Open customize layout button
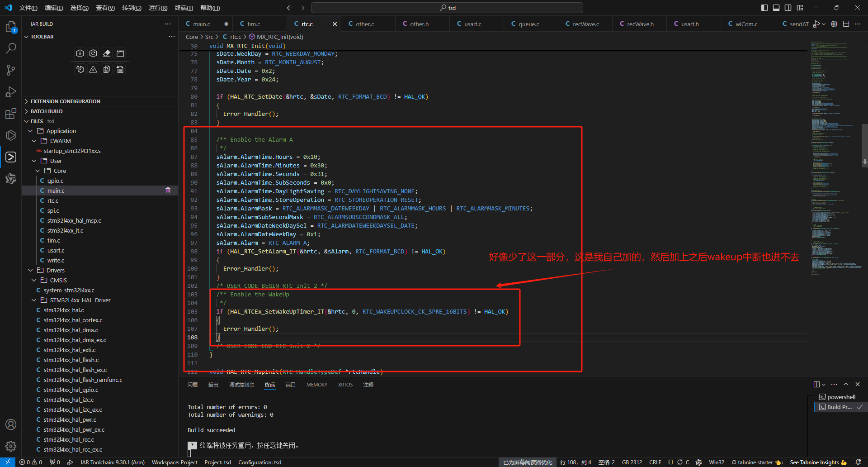 point(800,8)
